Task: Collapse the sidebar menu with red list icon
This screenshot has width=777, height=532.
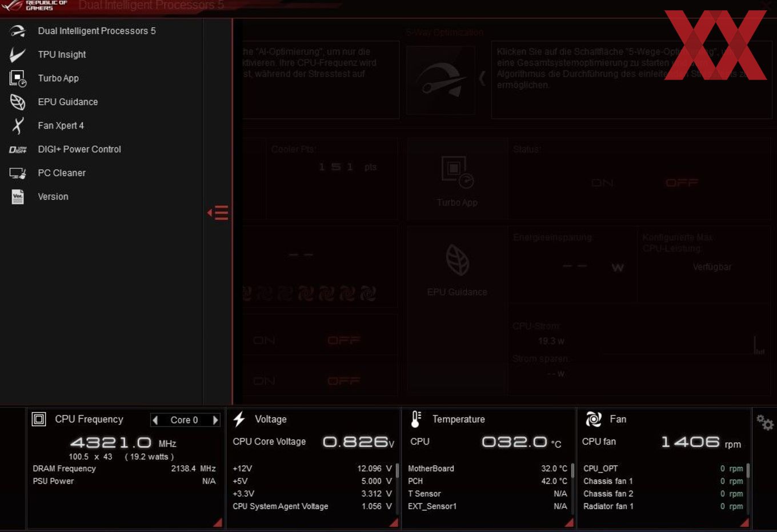Action: pos(218,213)
